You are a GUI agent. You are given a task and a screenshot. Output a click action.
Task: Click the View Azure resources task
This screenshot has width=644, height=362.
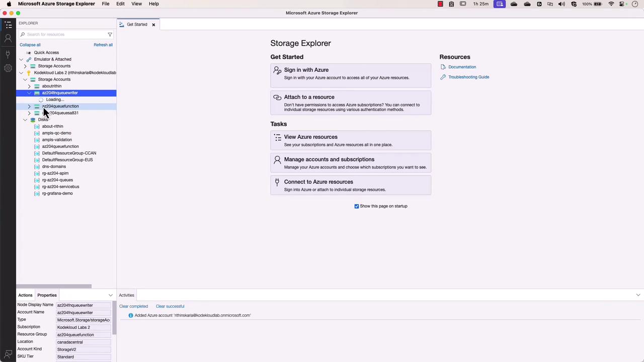[351, 141]
